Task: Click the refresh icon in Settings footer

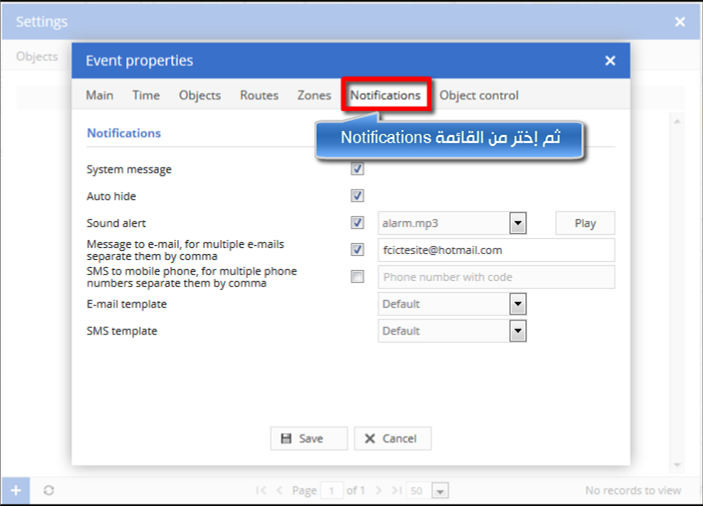Action: [49, 490]
